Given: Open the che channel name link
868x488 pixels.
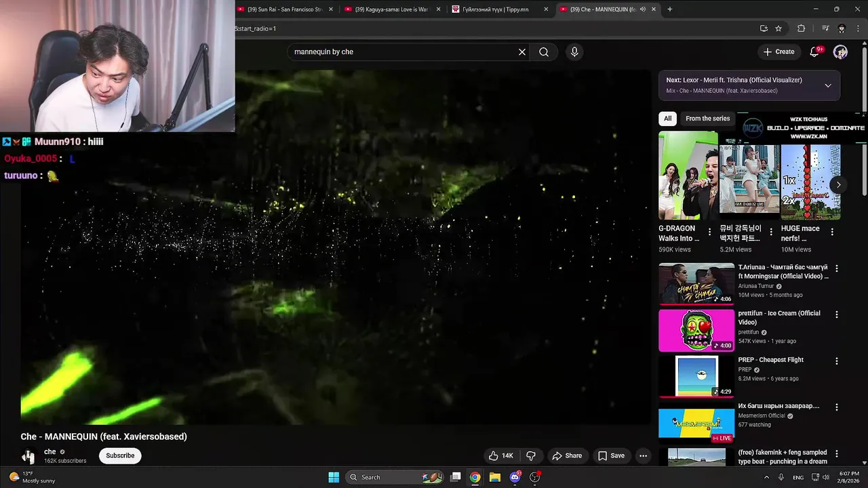Looking at the screenshot, I should [x=50, y=451].
